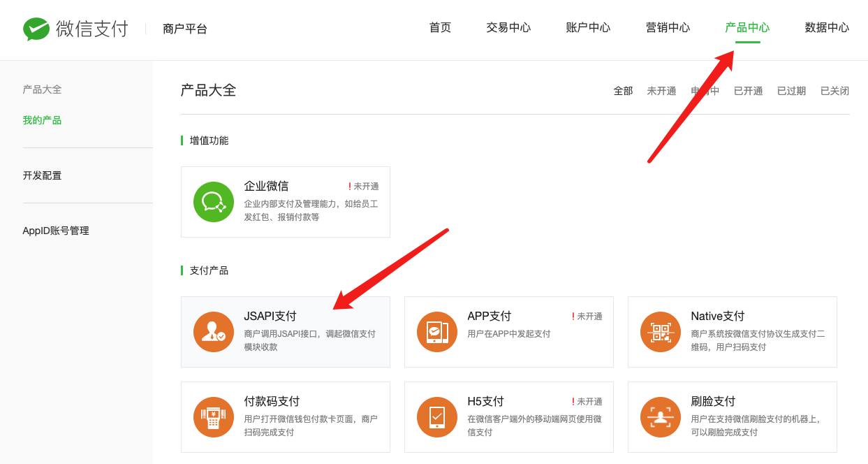Open the JSAPI支付 product title

click(x=270, y=317)
